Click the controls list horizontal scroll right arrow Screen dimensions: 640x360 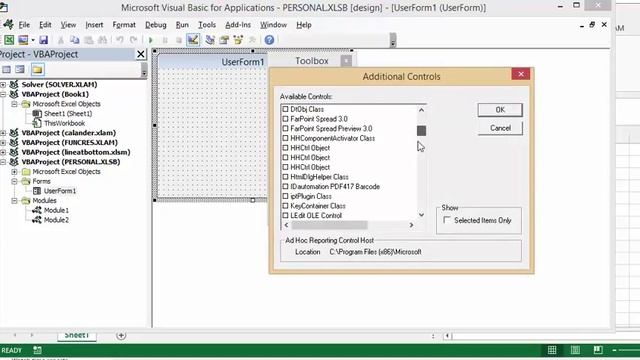pos(411,225)
